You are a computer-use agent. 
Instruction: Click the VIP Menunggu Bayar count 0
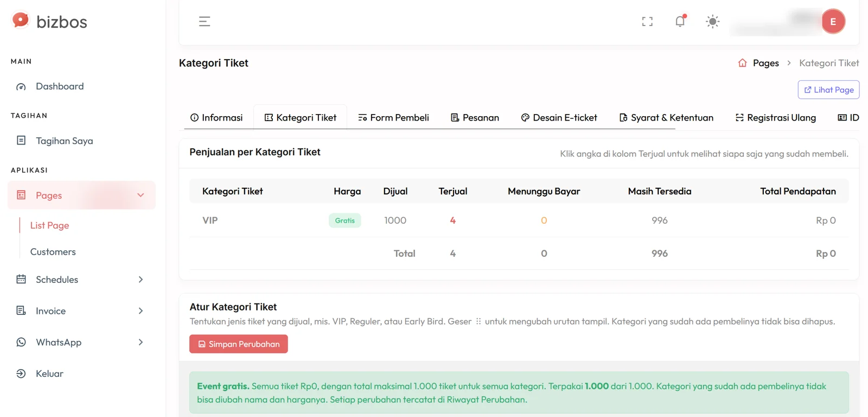(544, 220)
